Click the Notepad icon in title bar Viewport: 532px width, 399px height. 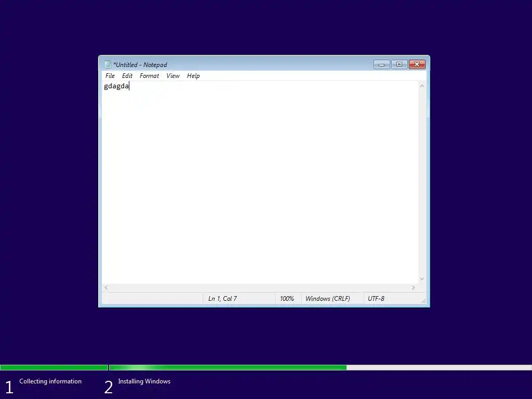click(x=108, y=64)
